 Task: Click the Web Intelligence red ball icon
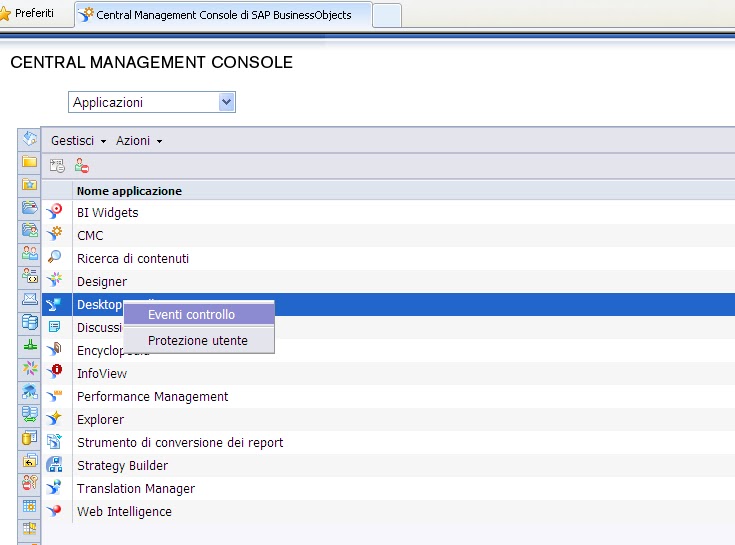(x=54, y=510)
